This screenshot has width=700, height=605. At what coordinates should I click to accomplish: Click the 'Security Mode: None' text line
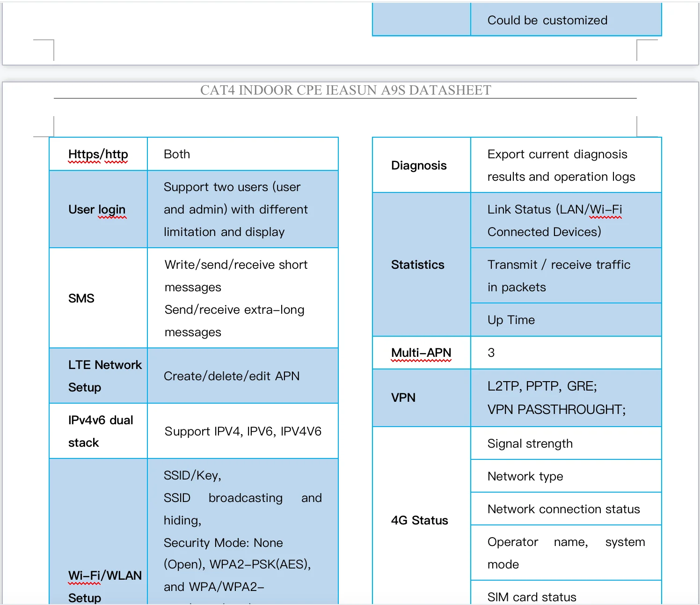click(x=223, y=543)
